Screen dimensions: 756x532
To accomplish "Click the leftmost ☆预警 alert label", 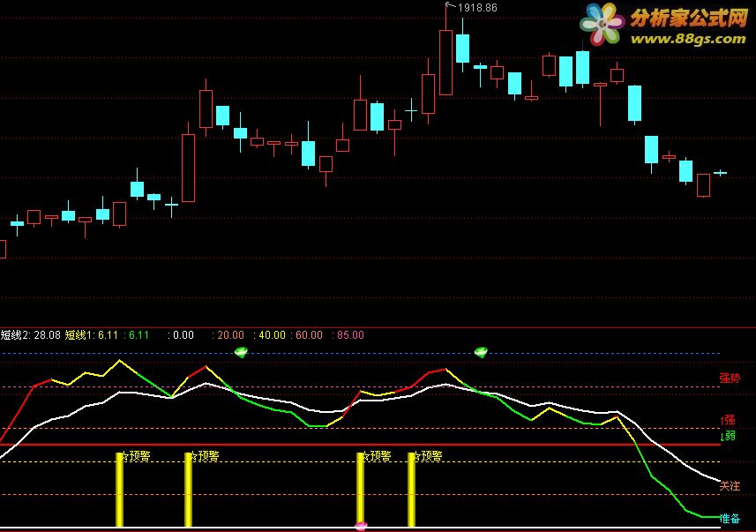I will (x=136, y=456).
